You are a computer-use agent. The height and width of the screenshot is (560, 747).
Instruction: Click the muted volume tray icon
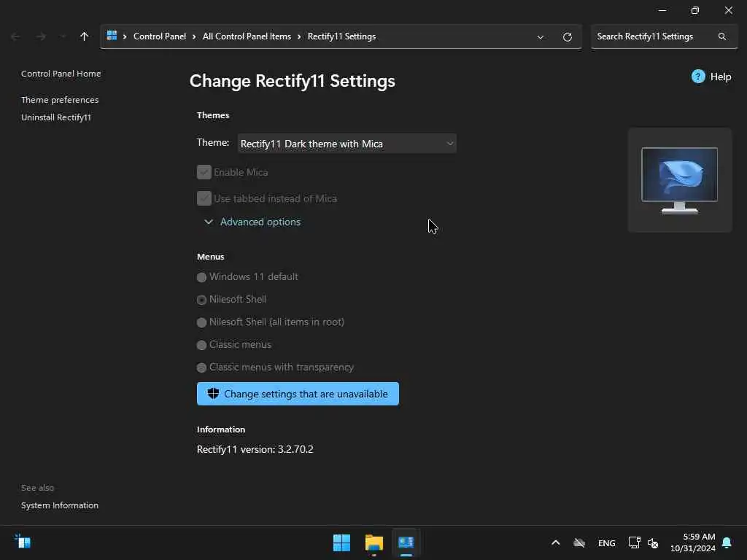653,542
